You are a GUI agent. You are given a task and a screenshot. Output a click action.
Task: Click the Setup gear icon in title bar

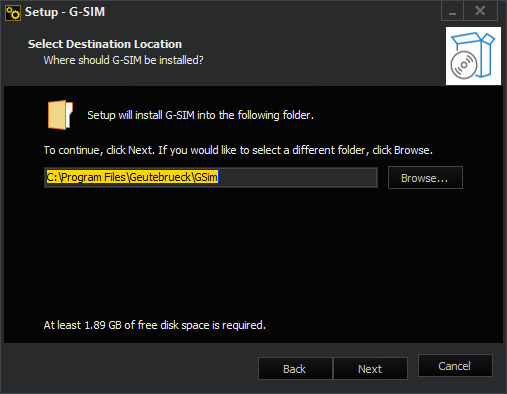tap(13, 13)
